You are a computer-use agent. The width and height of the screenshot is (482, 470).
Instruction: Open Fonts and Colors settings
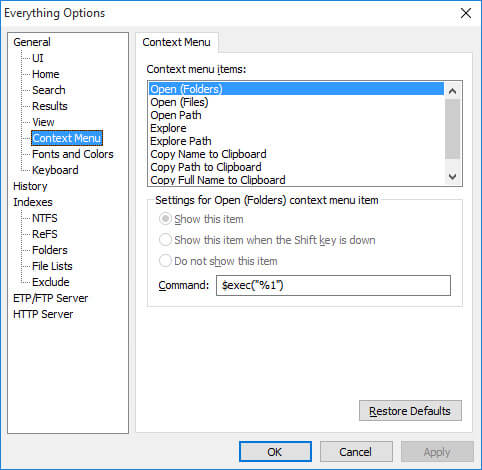73,154
